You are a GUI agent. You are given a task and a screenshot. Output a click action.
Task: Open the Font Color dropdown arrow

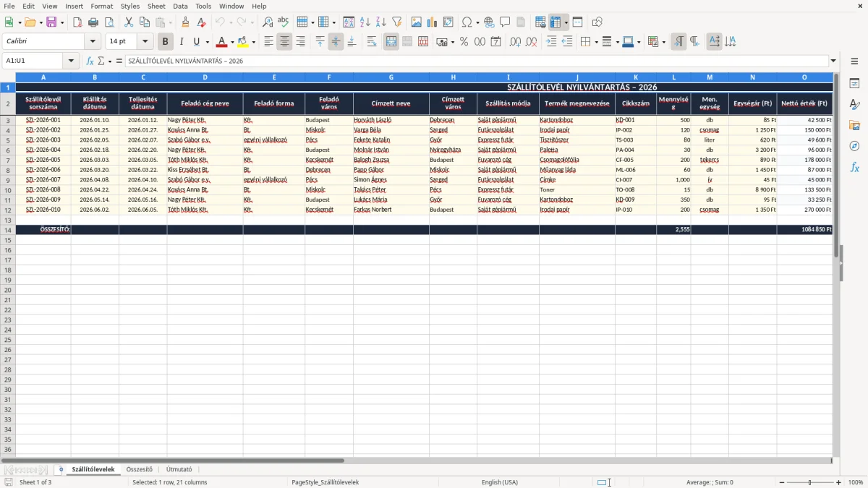[x=231, y=42]
